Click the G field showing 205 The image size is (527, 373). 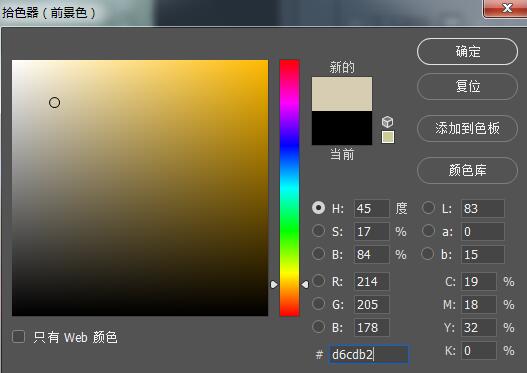click(371, 304)
